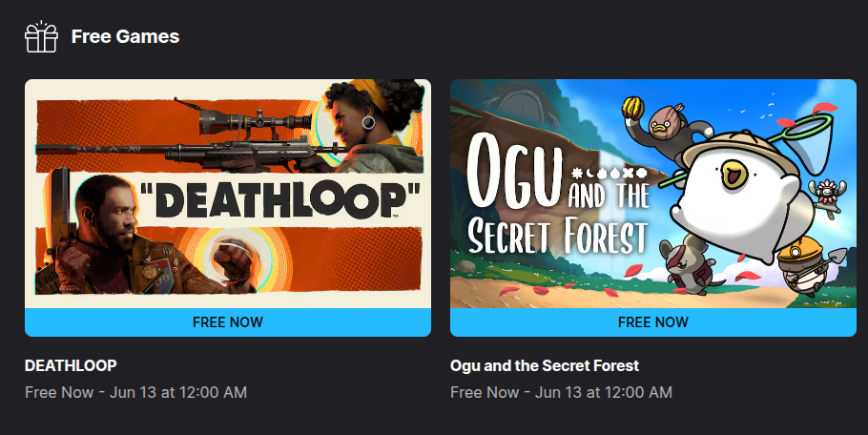Viewport: 868px width, 435px height.
Task: Click the quoted DEATHLOOP logo in the cover
Action: tap(280, 199)
